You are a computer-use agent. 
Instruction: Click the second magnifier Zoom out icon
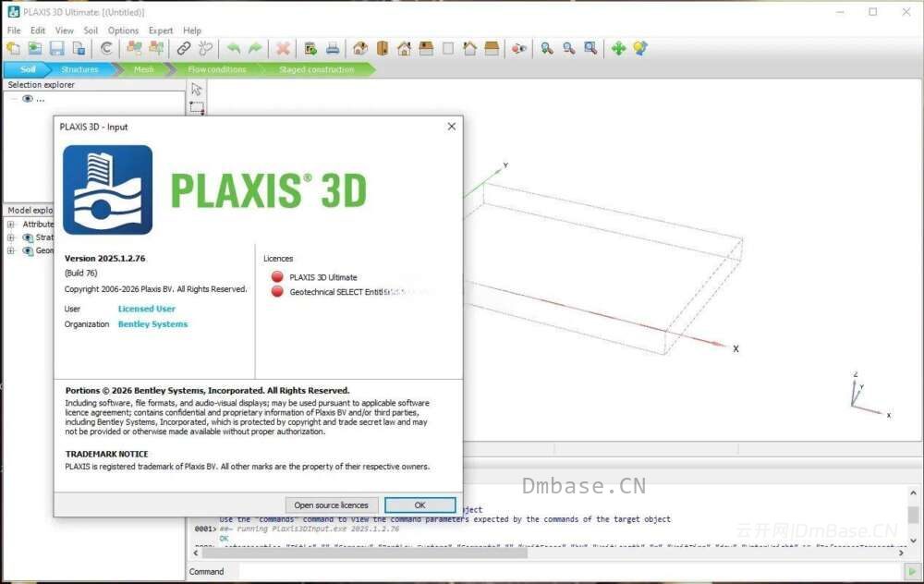pyautogui.click(x=568, y=48)
